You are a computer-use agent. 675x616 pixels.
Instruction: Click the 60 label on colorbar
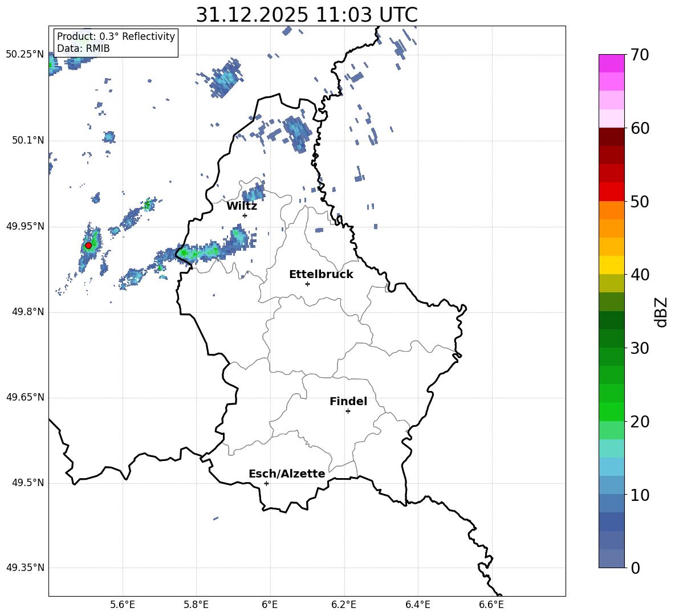click(640, 128)
